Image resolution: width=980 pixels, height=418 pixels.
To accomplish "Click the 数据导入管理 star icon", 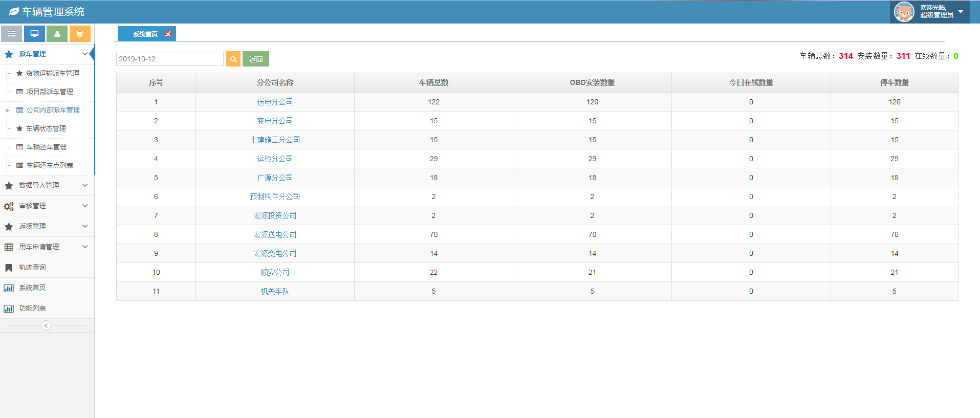I will [x=9, y=186].
